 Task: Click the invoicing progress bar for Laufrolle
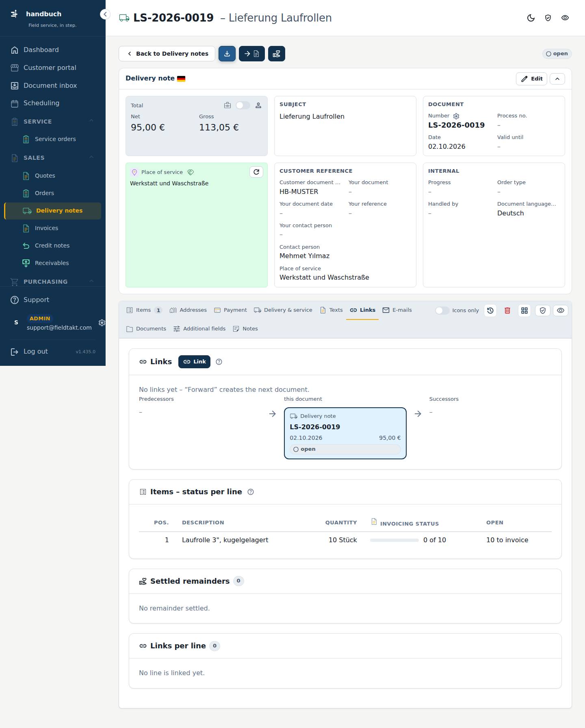pyautogui.click(x=394, y=540)
